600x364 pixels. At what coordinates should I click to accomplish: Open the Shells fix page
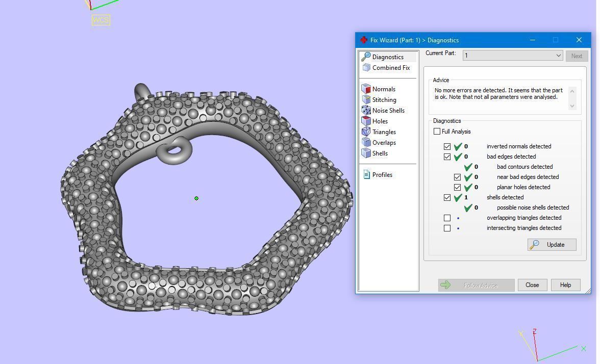pos(375,153)
